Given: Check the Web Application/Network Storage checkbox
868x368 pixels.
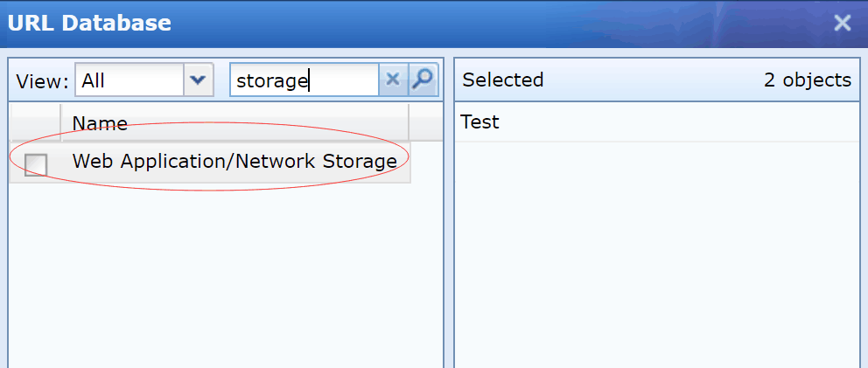Looking at the screenshot, I should pos(36,164).
